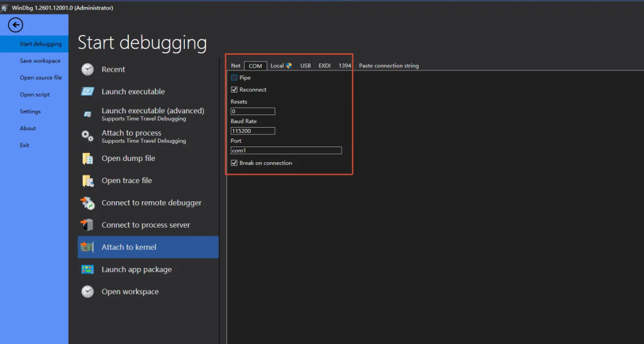Click the Open trace file icon

pos(88,180)
